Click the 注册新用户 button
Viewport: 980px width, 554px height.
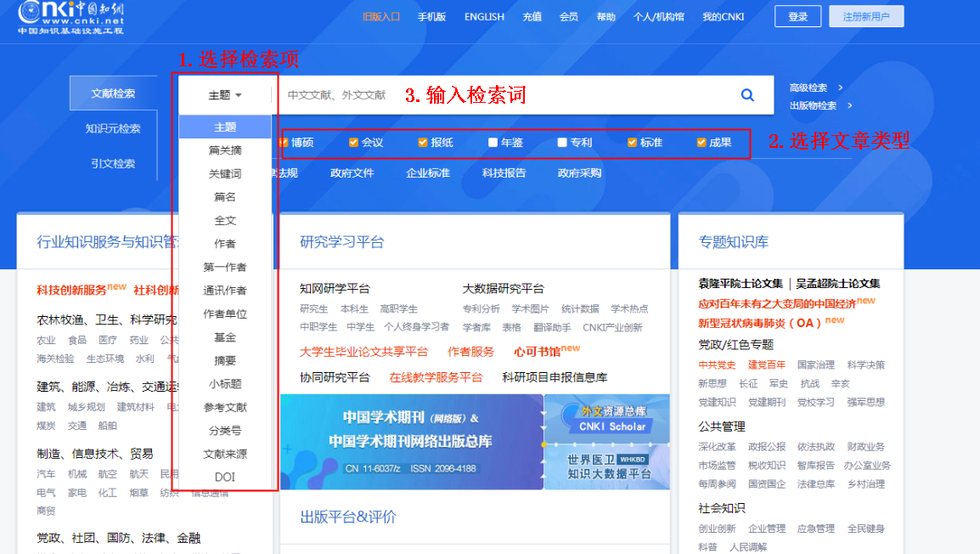click(866, 16)
